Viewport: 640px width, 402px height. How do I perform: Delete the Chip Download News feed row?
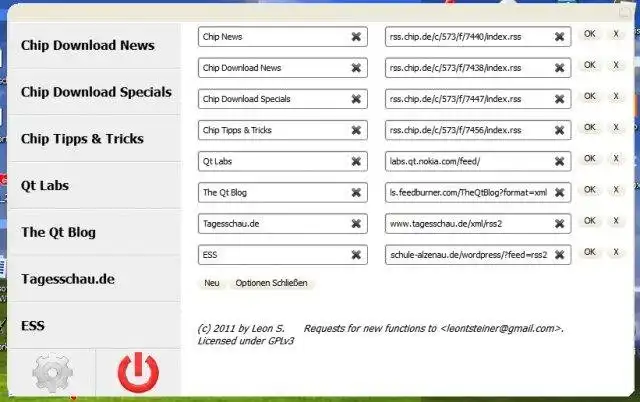pyautogui.click(x=616, y=65)
